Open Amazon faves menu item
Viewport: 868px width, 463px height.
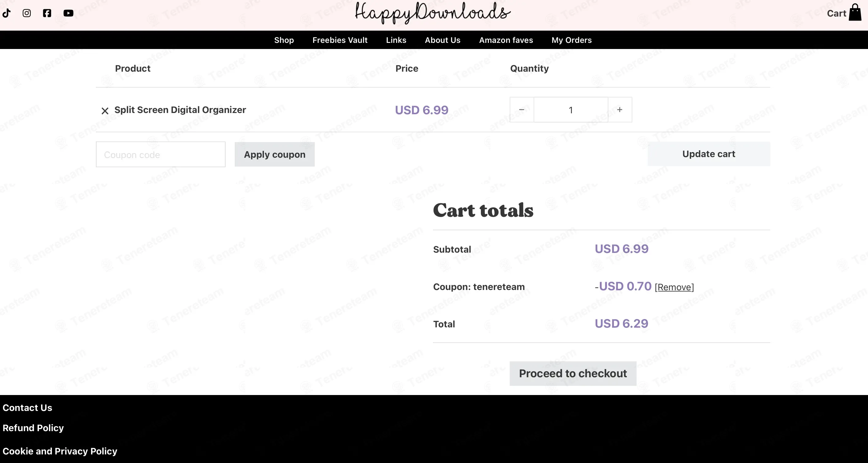tap(506, 40)
